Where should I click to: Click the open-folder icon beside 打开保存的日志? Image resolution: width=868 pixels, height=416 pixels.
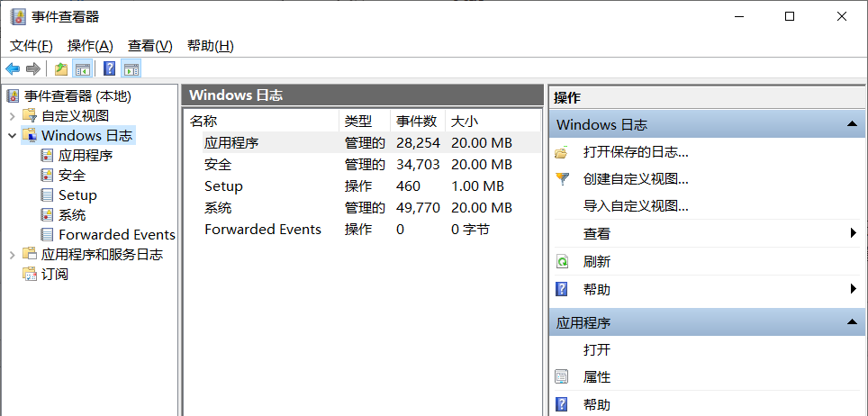562,152
